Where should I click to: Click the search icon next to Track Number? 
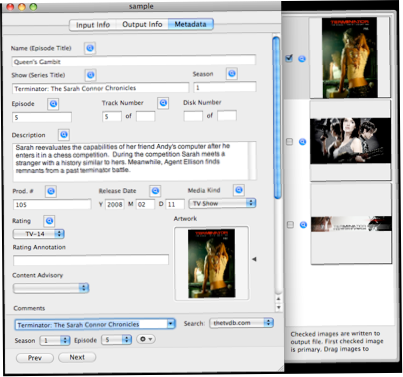(x=163, y=103)
